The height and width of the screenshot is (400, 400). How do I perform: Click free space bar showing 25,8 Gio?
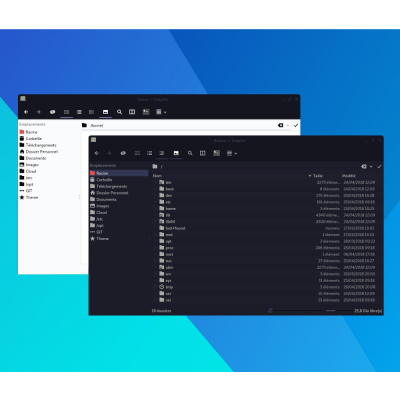(x=368, y=311)
